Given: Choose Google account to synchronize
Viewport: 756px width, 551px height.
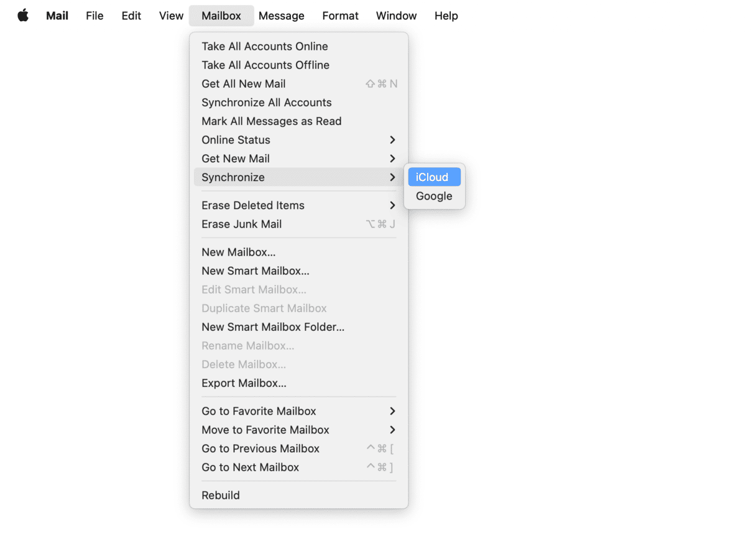Looking at the screenshot, I should pos(434,196).
